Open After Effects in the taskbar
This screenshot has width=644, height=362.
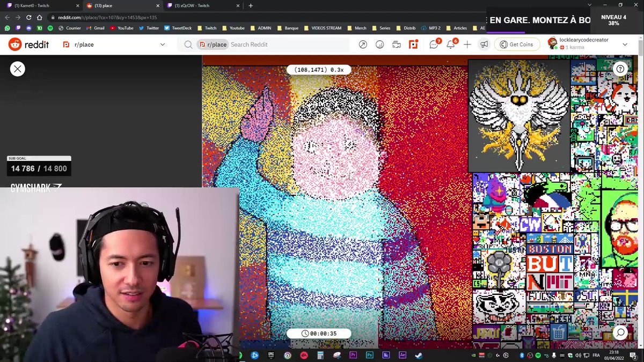402,355
